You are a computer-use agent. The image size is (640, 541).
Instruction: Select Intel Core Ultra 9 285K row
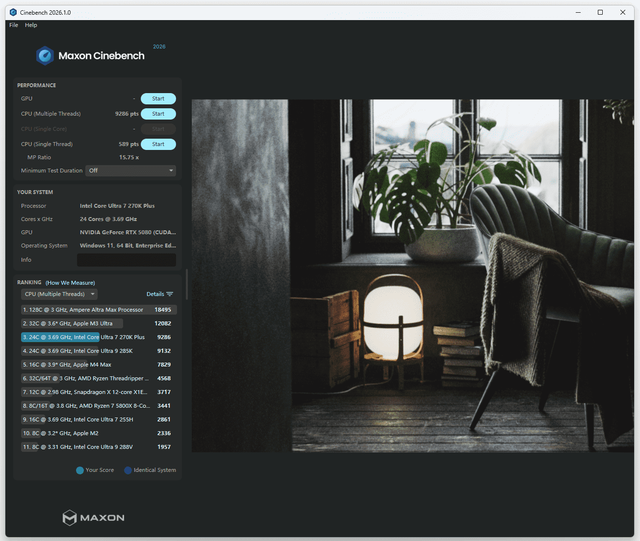pos(99,351)
